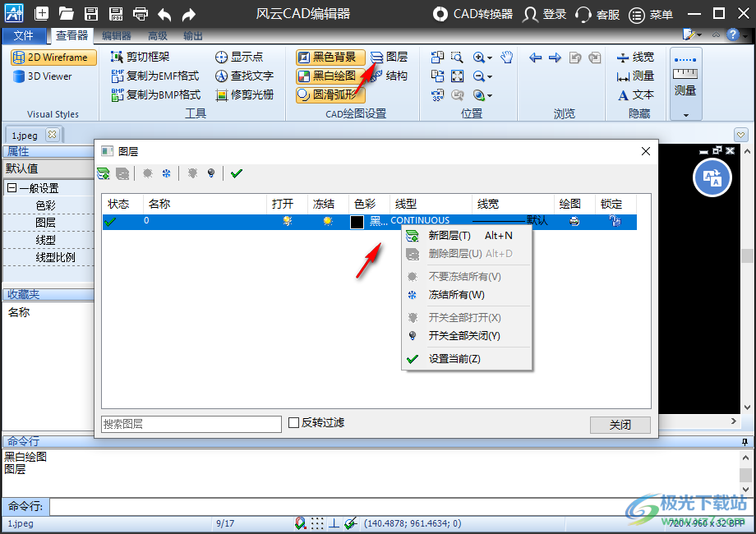Image resolution: width=756 pixels, height=534 pixels.
Task: Toggle the 黑色背景 option
Action: pyautogui.click(x=330, y=58)
